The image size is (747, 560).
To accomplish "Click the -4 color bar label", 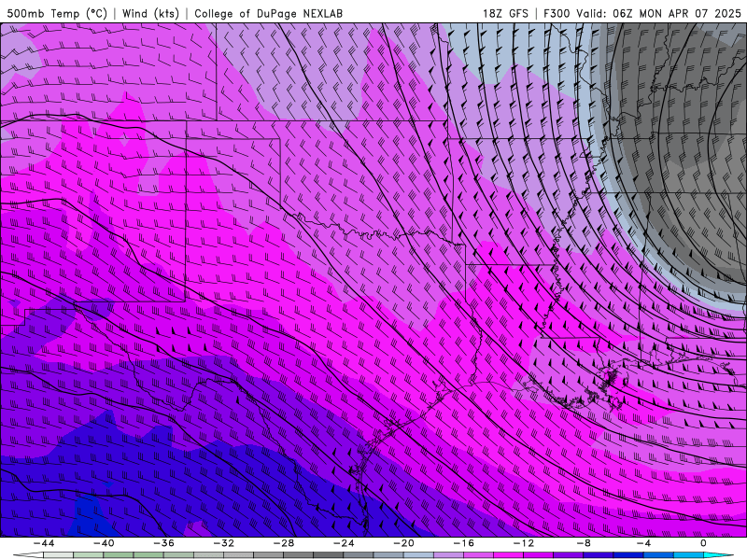I will click(644, 543).
